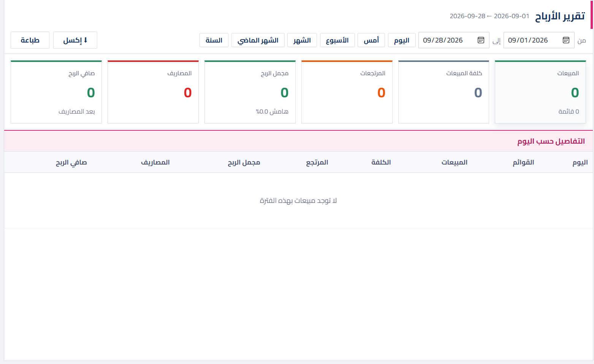Image resolution: width=594 pixels, height=364 pixels.
Task: Click the صافي الربح net profit card
Action: click(x=56, y=92)
